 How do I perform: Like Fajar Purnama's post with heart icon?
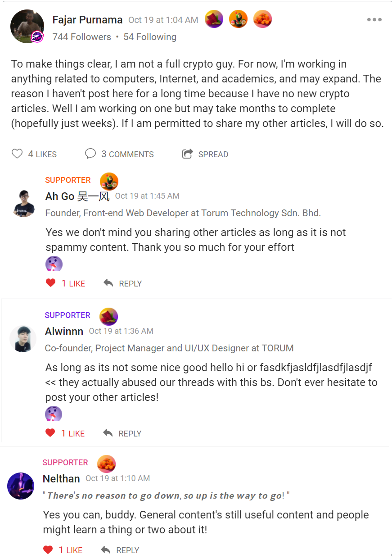(x=17, y=154)
